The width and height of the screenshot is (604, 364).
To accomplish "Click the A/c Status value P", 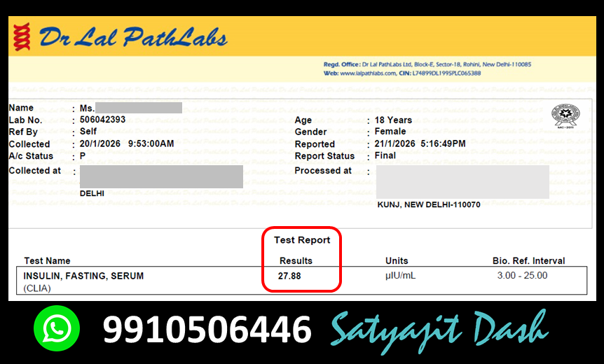I will (x=83, y=156).
